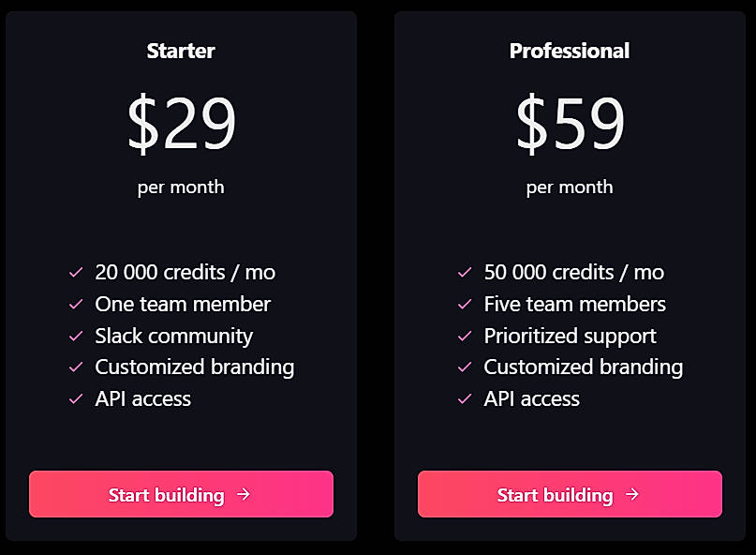
Task: Click the $29 price text
Action: point(180,122)
